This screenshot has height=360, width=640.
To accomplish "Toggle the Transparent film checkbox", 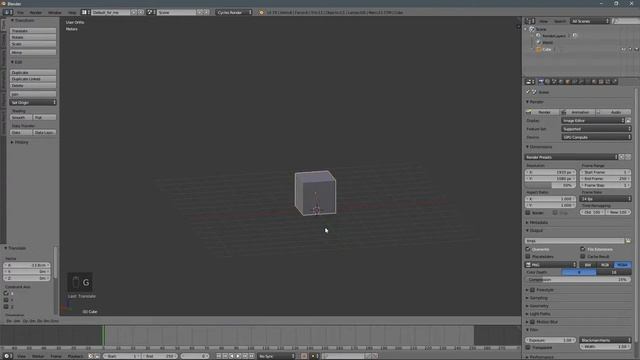I will coord(528,347).
